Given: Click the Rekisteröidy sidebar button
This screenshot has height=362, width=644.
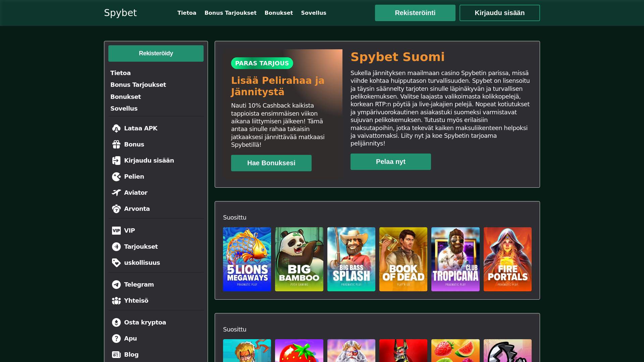Looking at the screenshot, I should [156, 53].
